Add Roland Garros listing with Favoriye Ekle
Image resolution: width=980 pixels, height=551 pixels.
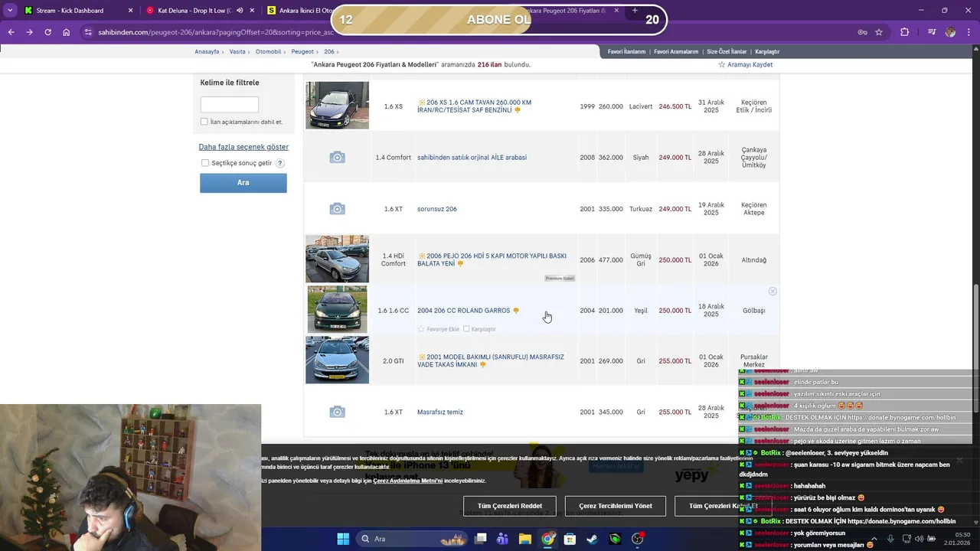click(x=438, y=329)
